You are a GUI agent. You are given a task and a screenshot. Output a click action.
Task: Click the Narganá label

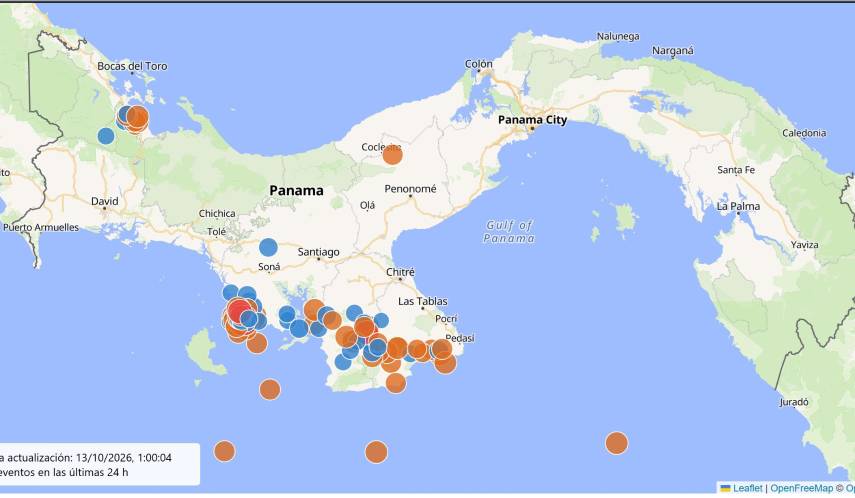(673, 51)
